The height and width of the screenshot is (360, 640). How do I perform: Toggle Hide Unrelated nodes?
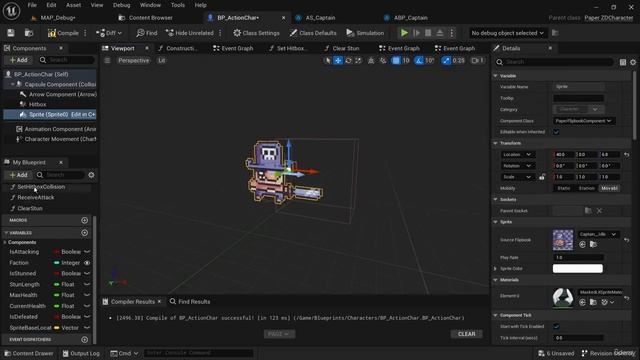pos(190,33)
